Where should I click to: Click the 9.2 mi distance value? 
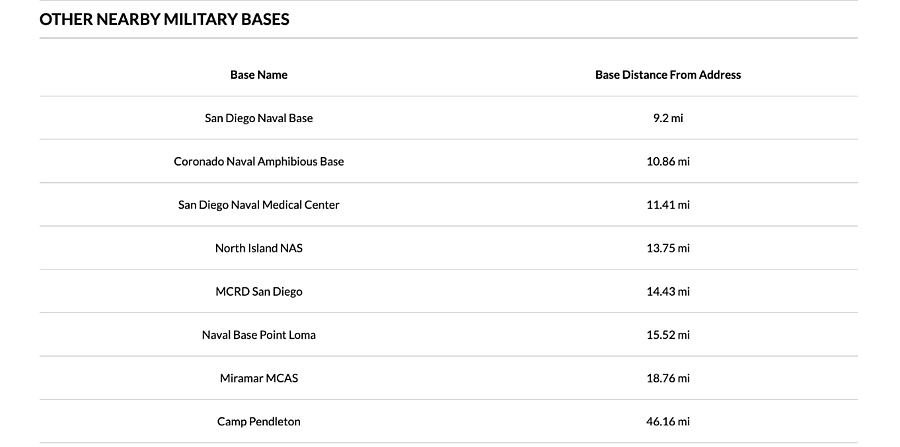coord(668,118)
